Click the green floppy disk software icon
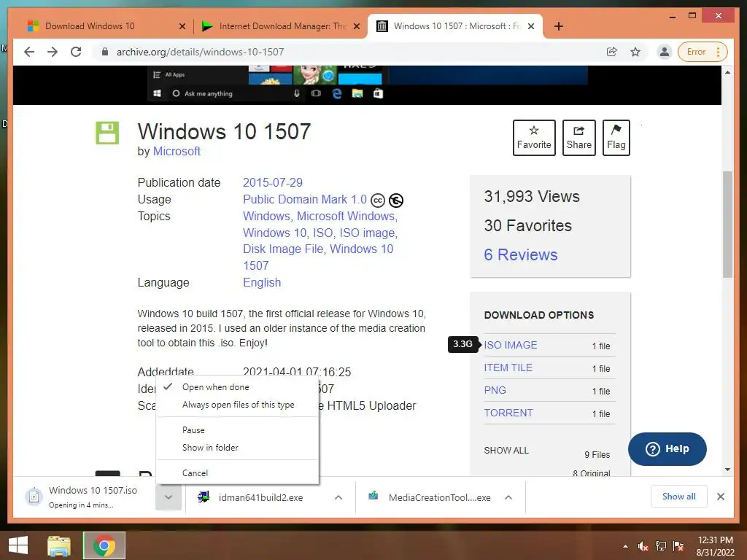This screenshot has width=747, height=560. pyautogui.click(x=107, y=133)
